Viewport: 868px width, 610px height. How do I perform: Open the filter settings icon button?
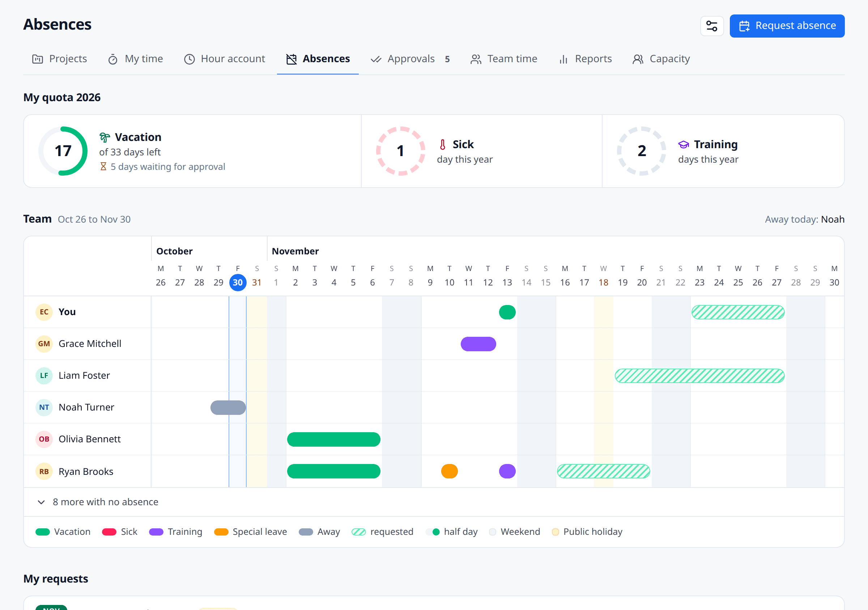click(711, 26)
